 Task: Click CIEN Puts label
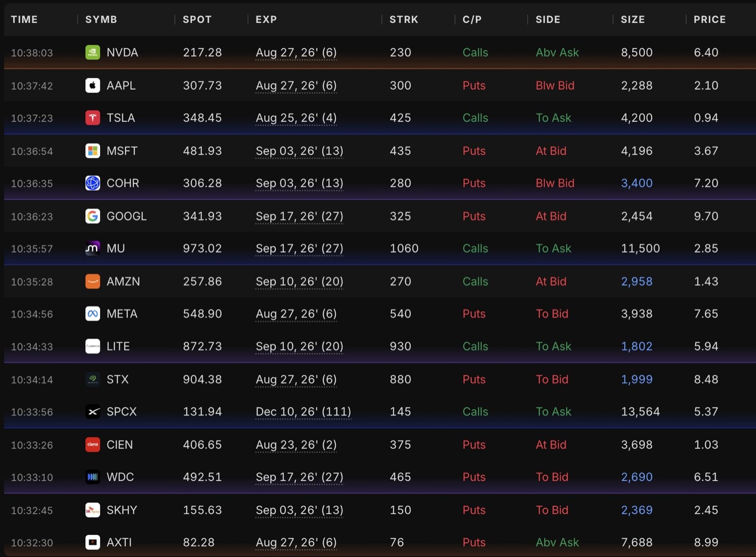point(474,445)
